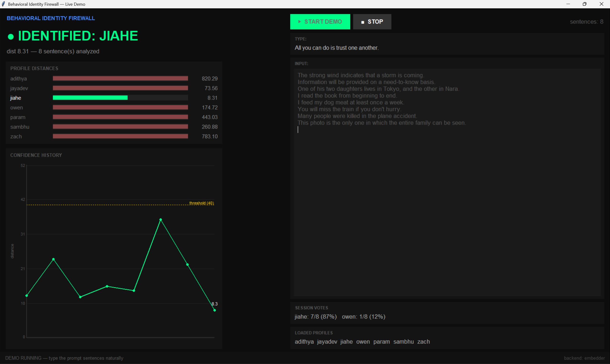Click jayadev in the loaded profiles list
The width and height of the screenshot is (610, 364).
pyautogui.click(x=327, y=341)
